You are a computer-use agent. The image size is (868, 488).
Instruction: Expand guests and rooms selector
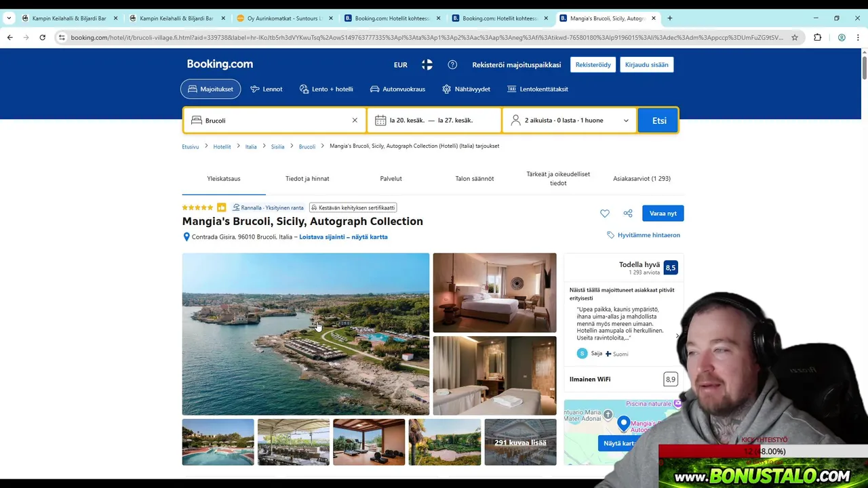pos(570,121)
